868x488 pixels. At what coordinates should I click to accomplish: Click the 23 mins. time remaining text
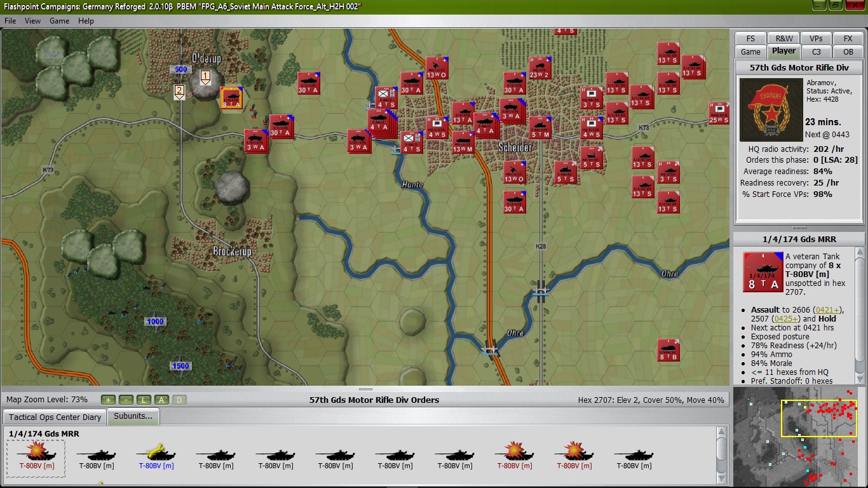click(824, 121)
